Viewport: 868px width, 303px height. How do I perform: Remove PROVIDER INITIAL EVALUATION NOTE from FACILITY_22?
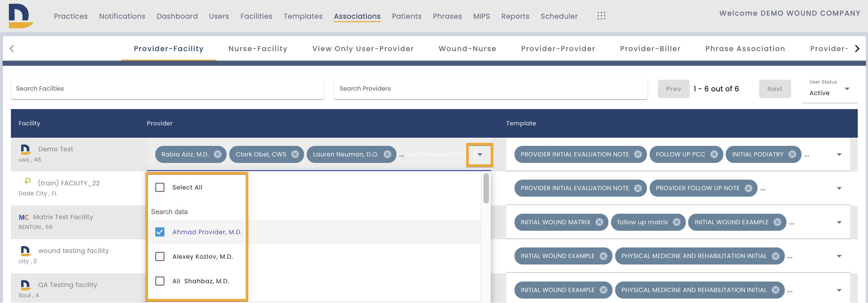[638, 188]
